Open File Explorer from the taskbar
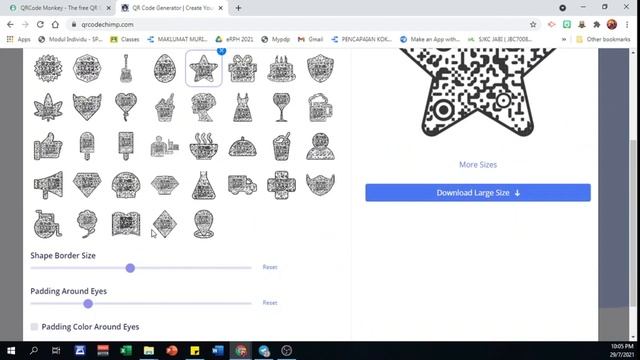 click(149, 351)
